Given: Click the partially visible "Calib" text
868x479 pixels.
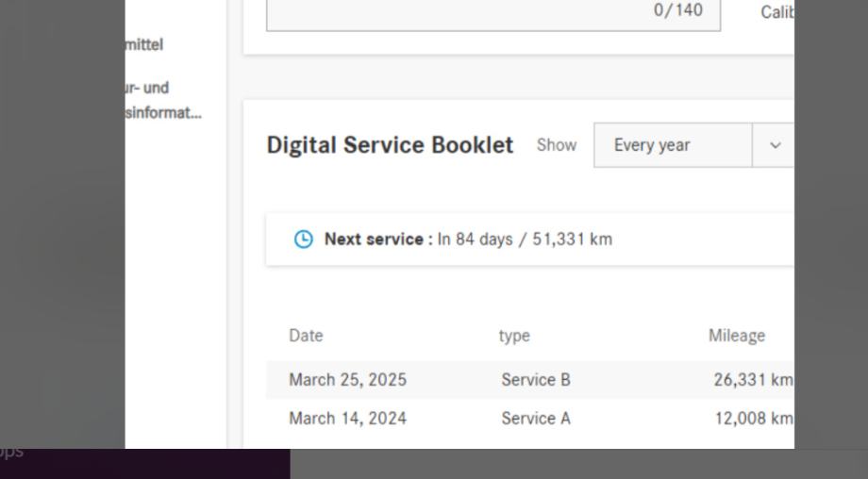Looking at the screenshot, I should pos(776,12).
